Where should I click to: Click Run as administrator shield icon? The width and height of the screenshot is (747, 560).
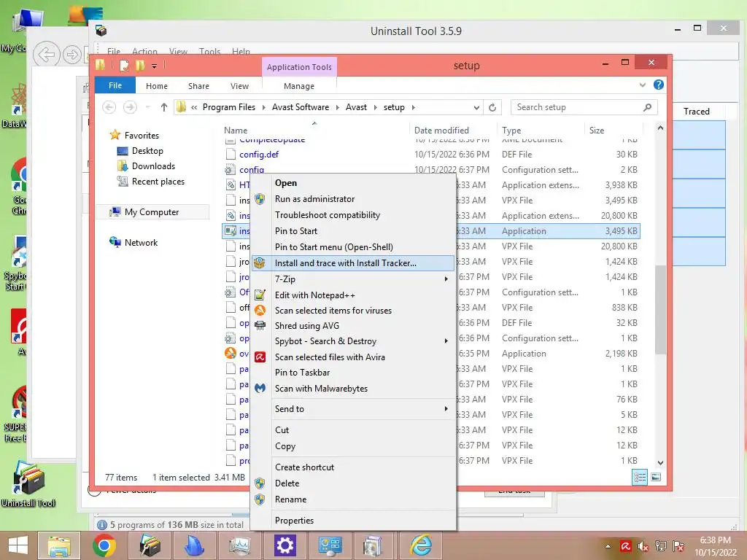click(260, 199)
